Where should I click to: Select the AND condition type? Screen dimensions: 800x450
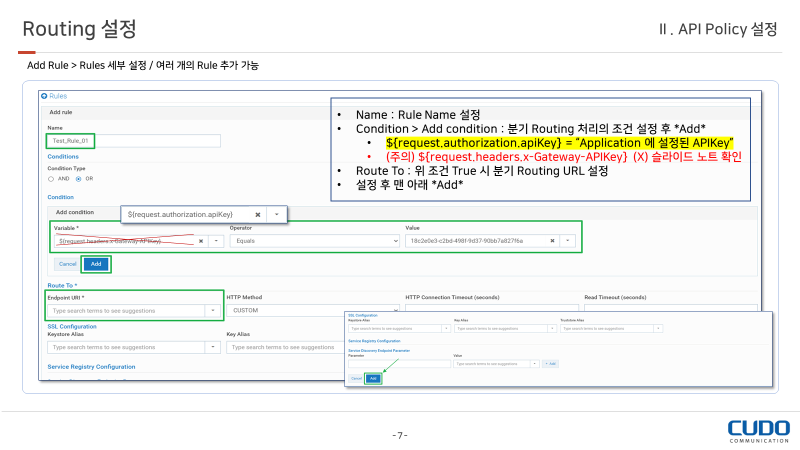point(51,179)
